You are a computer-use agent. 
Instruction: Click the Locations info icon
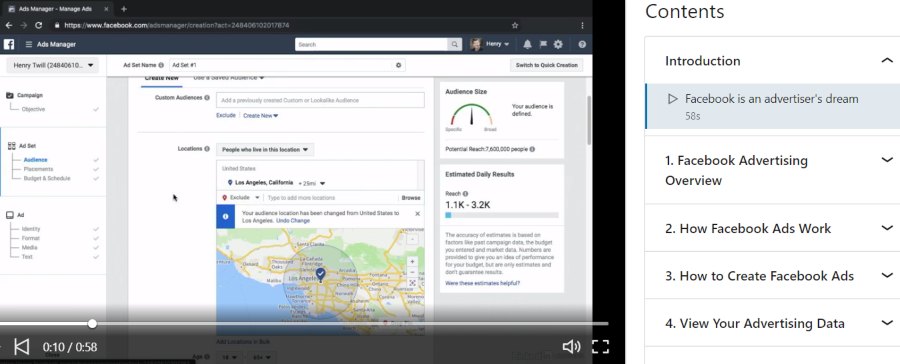[x=207, y=149]
